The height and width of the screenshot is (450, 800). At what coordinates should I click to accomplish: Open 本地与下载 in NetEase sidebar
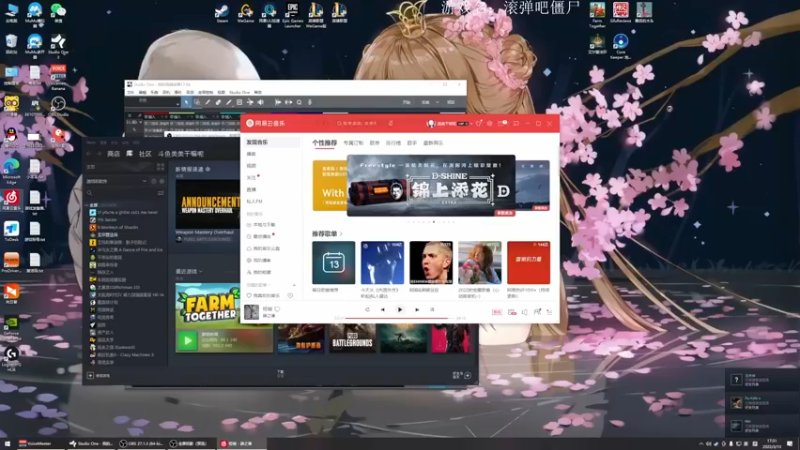(x=262, y=225)
